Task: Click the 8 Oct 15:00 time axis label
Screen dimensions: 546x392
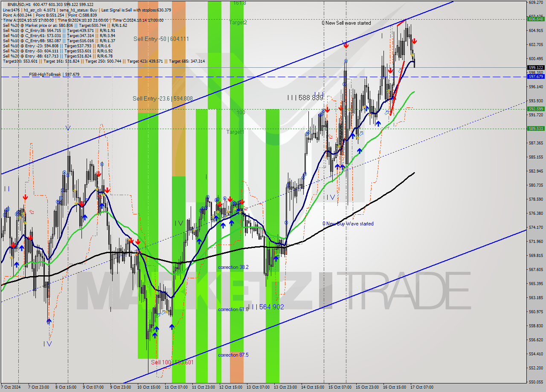Action: pos(66,387)
